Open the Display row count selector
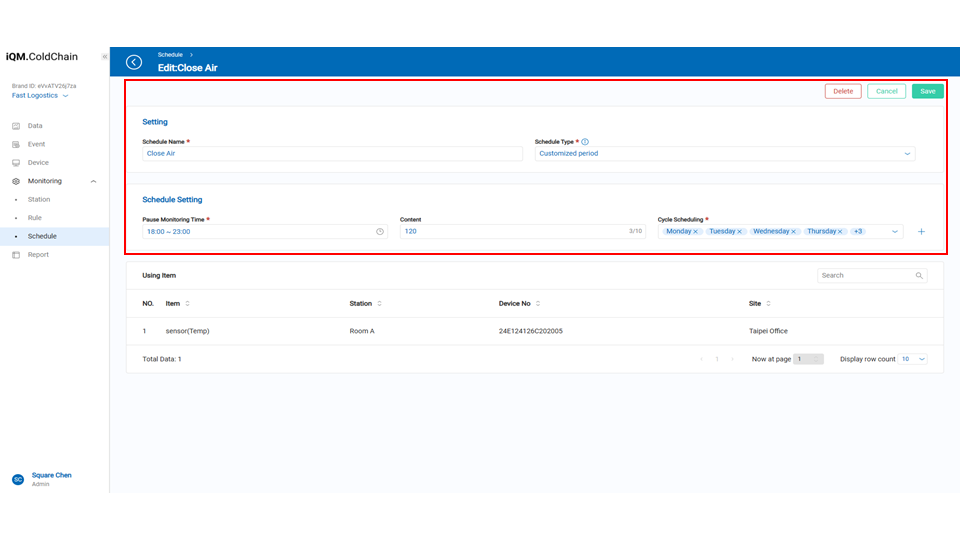 tap(913, 359)
